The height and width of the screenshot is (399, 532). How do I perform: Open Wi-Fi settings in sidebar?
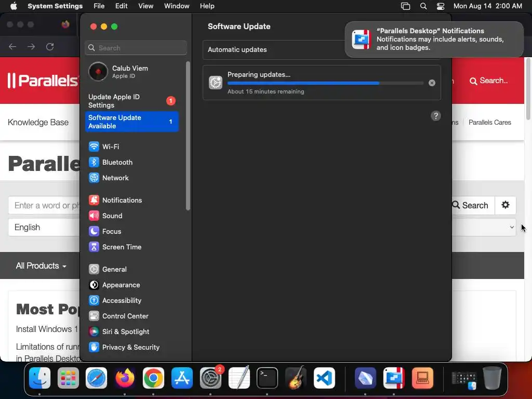point(131,147)
